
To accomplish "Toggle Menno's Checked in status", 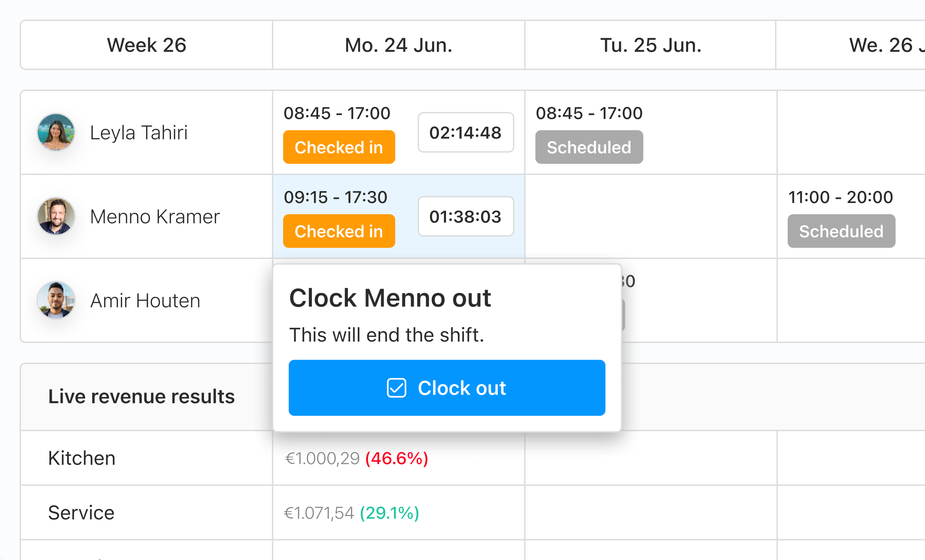I will point(338,231).
